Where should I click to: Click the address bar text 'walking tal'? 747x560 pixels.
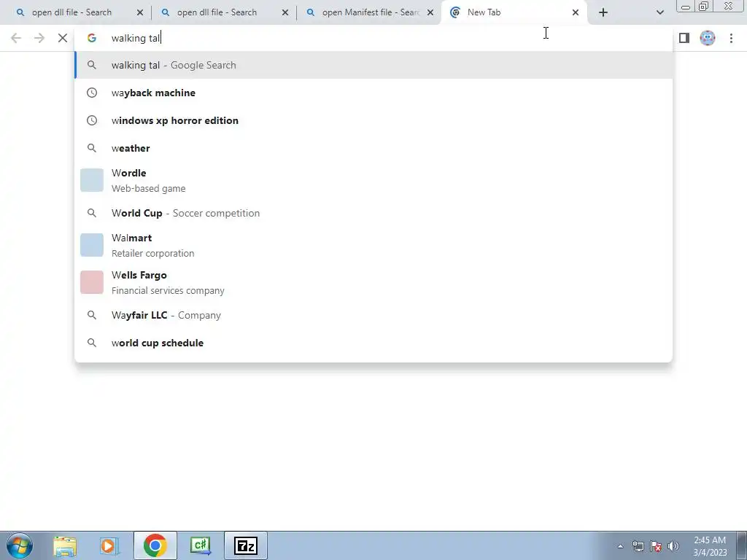135,38
